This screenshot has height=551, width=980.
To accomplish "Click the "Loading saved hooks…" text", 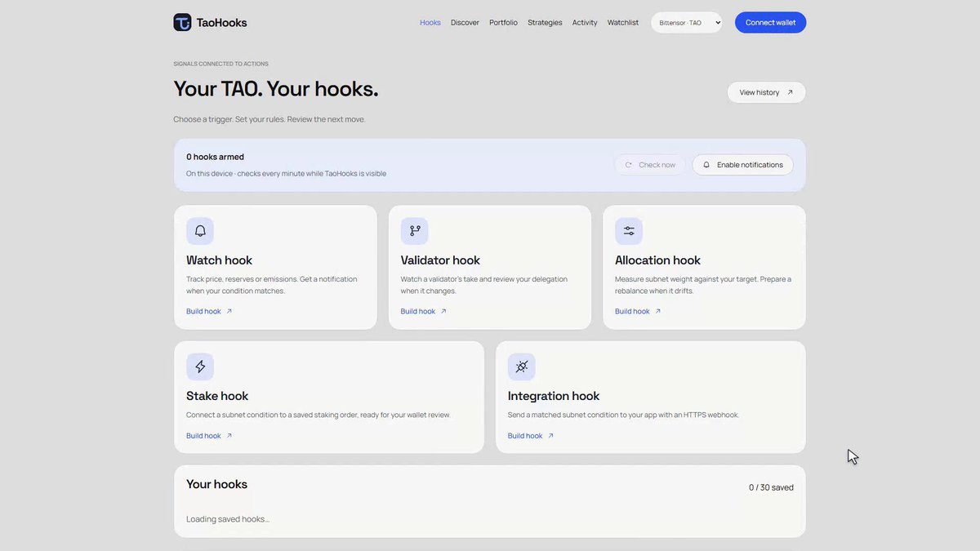I will point(228,519).
